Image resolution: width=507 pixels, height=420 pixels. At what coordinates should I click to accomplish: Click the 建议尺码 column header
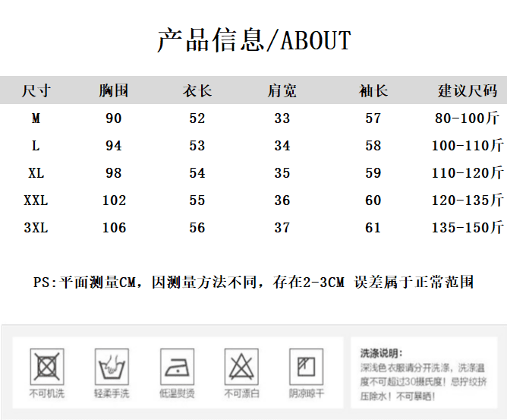tap(468, 90)
